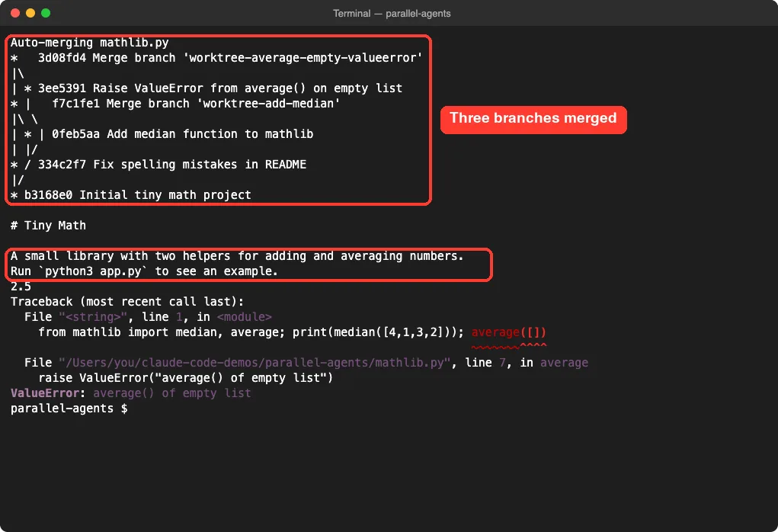Click 'Add median function to mathlib' message
The image size is (778, 532).
(210, 134)
